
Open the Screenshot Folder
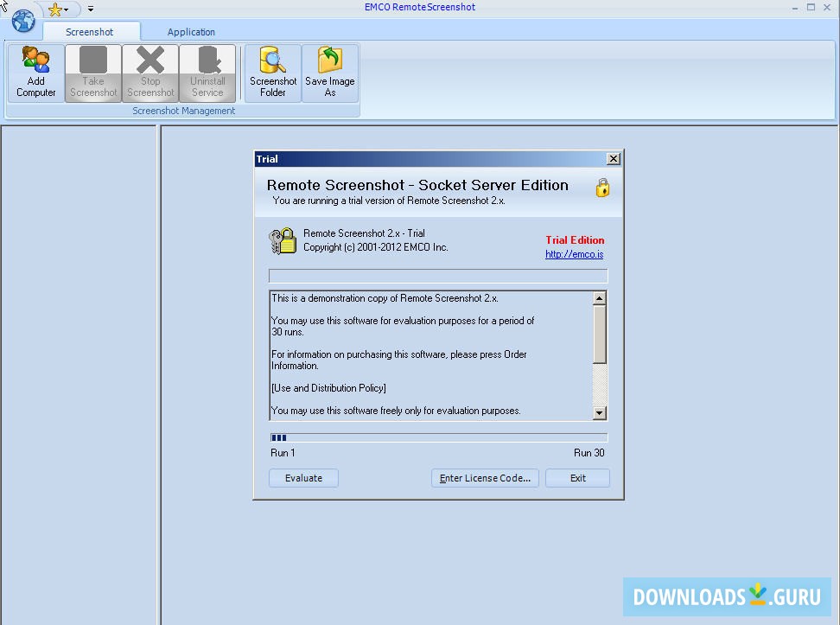[272, 72]
